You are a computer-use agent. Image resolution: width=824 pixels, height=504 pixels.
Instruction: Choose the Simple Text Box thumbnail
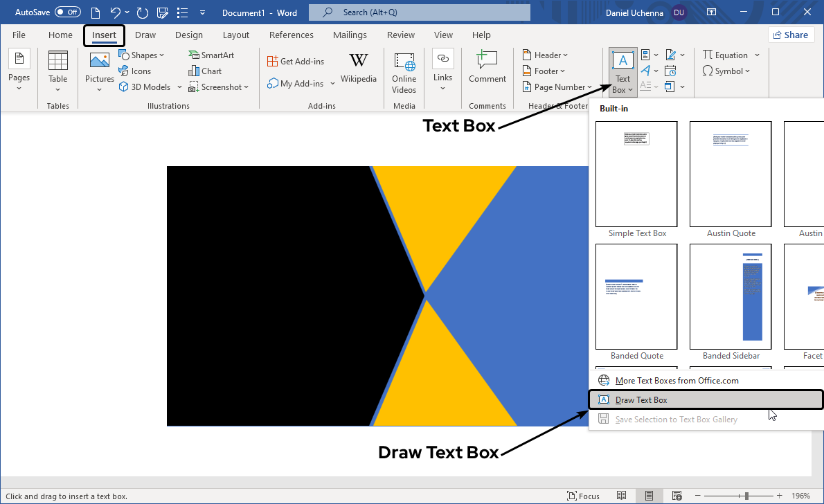636,174
